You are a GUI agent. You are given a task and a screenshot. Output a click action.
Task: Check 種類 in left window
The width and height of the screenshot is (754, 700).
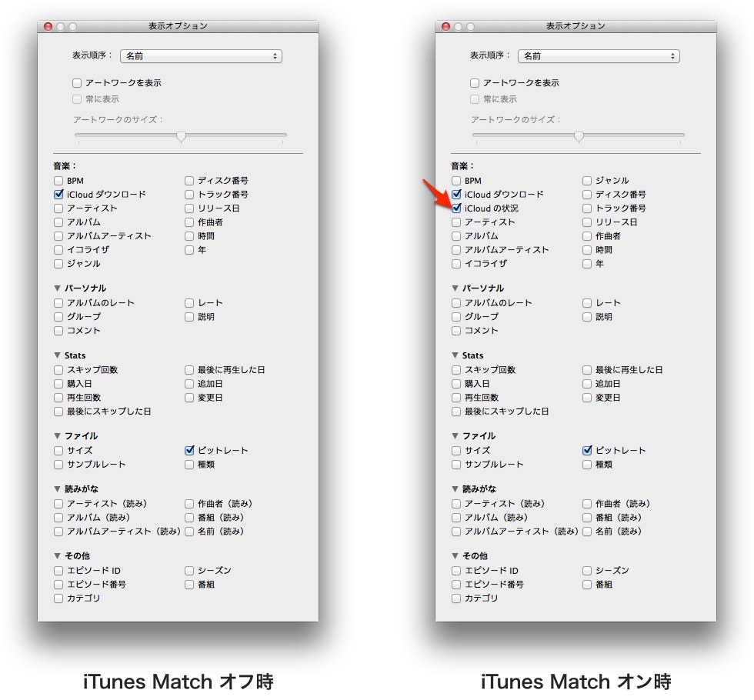pyautogui.click(x=189, y=465)
